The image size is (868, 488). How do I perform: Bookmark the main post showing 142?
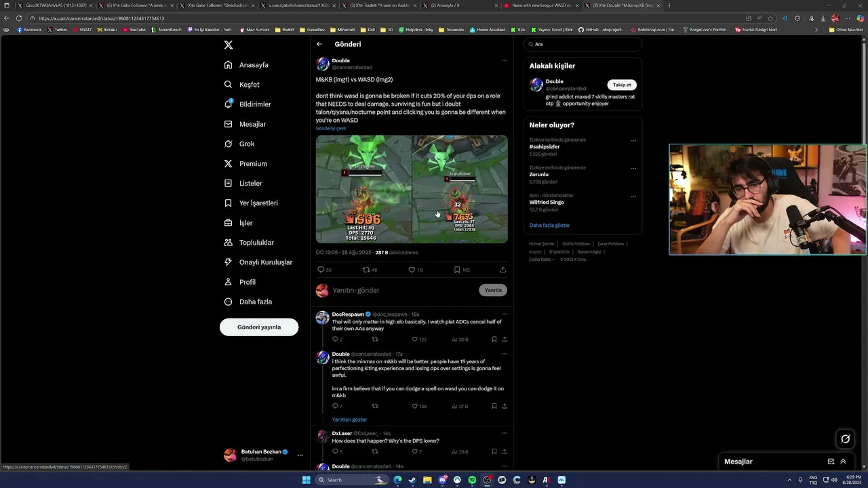coord(457,270)
